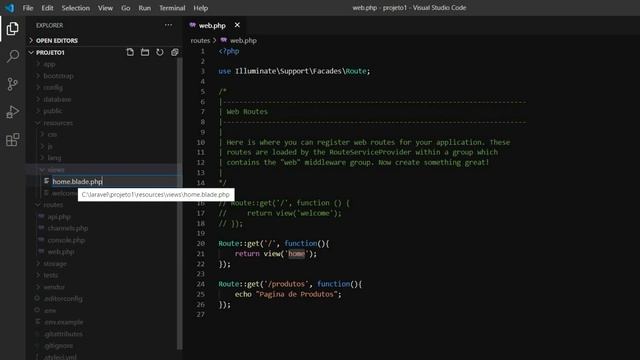Screen dimensions: 640x360
Task: Open the Help menu
Action: click(x=200, y=8)
